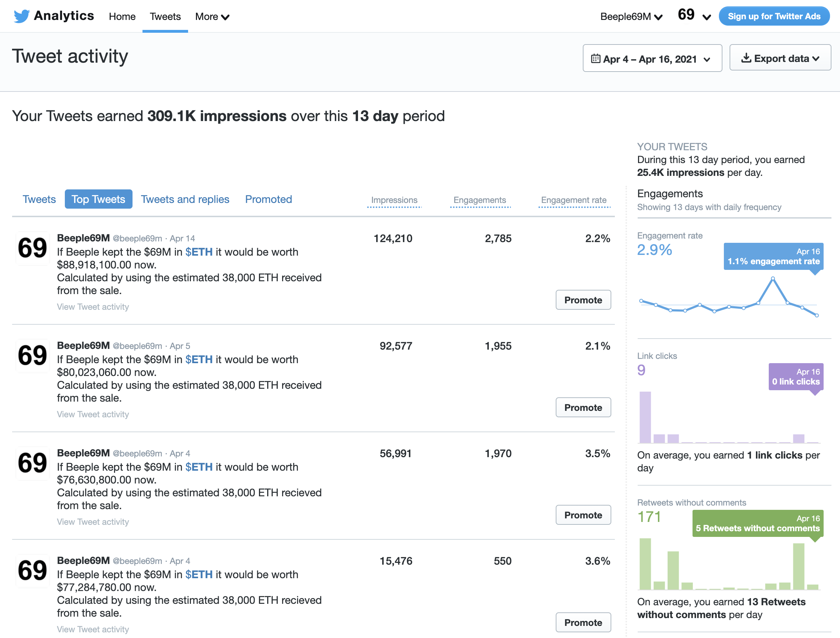View Tweet activity for Apr 14 tweet
This screenshot has width=840, height=638.
tap(93, 307)
